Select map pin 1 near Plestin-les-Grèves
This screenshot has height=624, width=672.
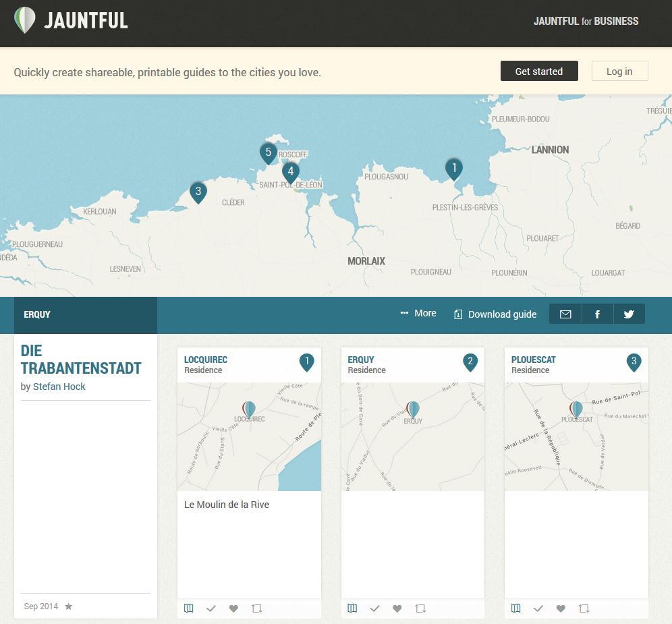[x=454, y=168]
